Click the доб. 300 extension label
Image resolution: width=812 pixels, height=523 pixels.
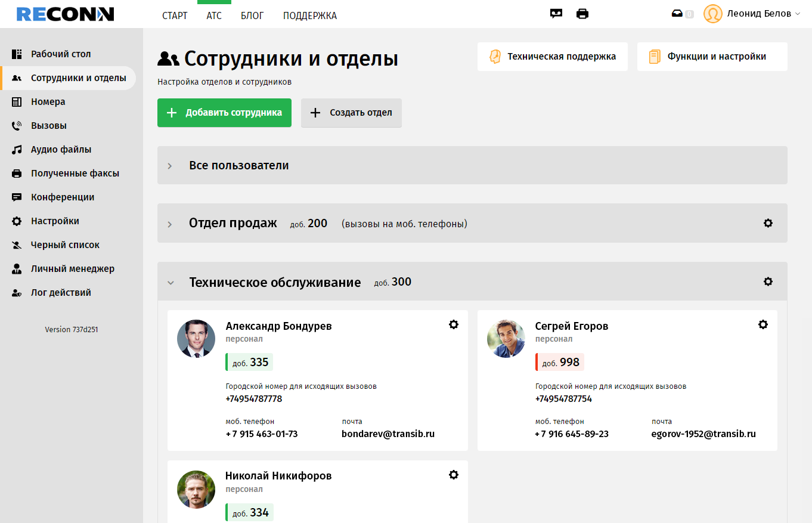point(393,282)
